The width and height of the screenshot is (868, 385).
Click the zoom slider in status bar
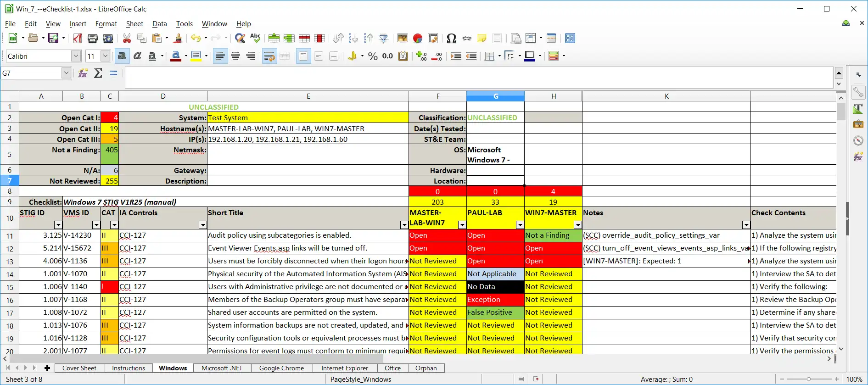(809, 379)
